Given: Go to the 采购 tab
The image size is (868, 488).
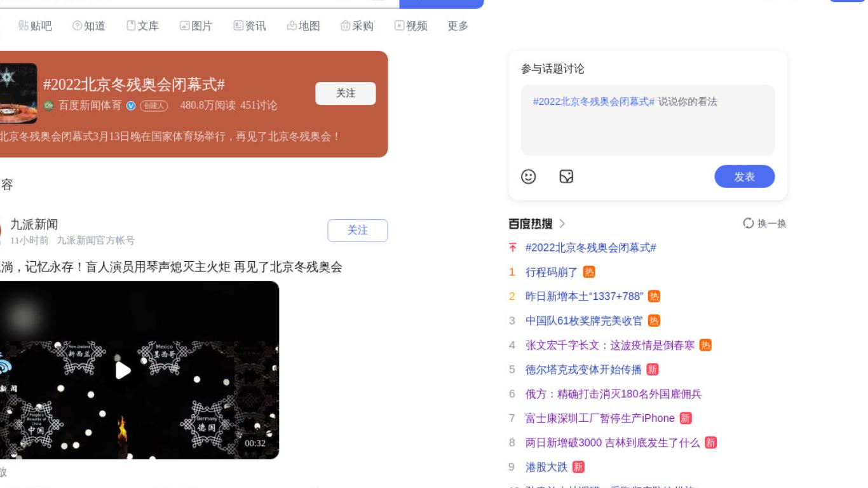Looking at the screenshot, I should (357, 26).
